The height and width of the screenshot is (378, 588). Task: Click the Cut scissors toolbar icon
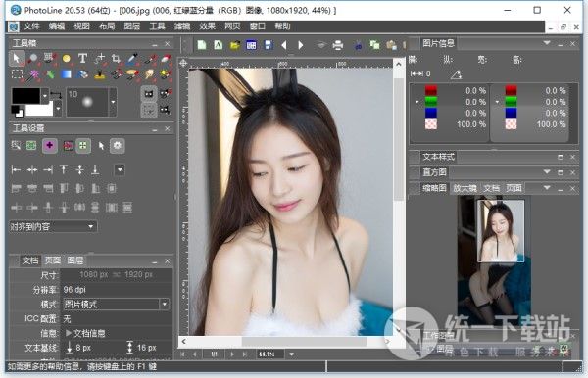point(358,45)
